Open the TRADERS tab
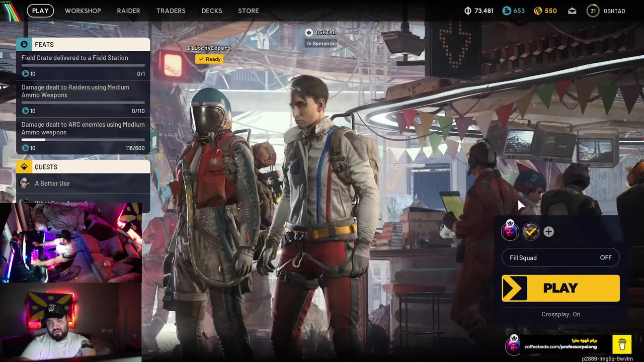 [171, 11]
